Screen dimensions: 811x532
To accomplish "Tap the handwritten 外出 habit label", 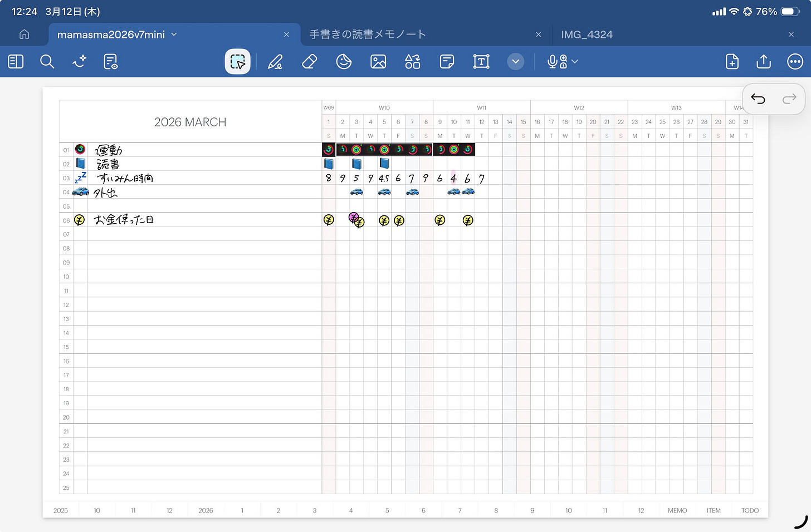I will pyautogui.click(x=105, y=193).
